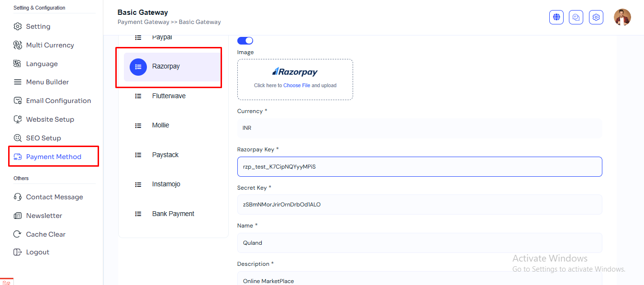Focus the Secret Key input field
Screen dimensions: 644x285
[419, 205]
